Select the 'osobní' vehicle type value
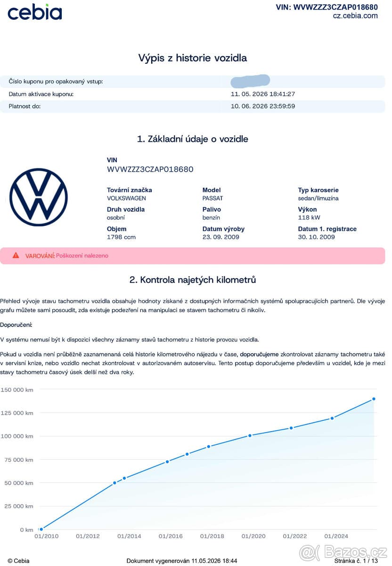Image resolution: width=392 pixels, height=566 pixels. coord(116,217)
